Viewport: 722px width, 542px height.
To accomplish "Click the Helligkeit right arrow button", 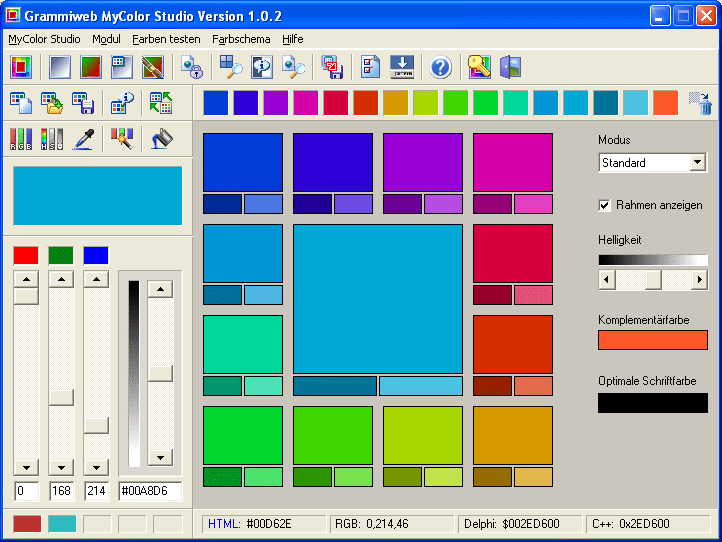I will (x=699, y=280).
